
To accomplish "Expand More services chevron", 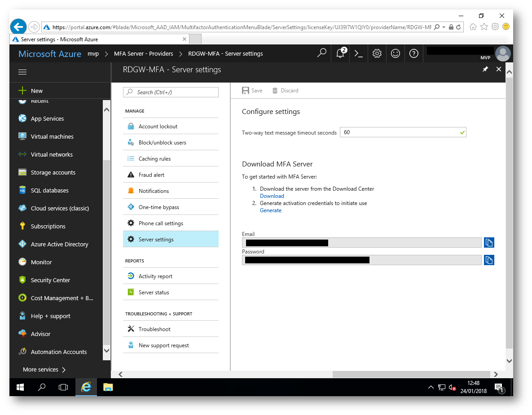I will (64, 370).
